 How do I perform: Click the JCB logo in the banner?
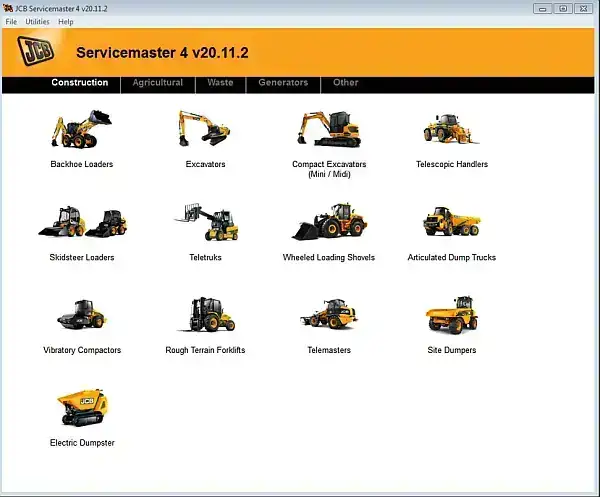pyautogui.click(x=35, y=51)
